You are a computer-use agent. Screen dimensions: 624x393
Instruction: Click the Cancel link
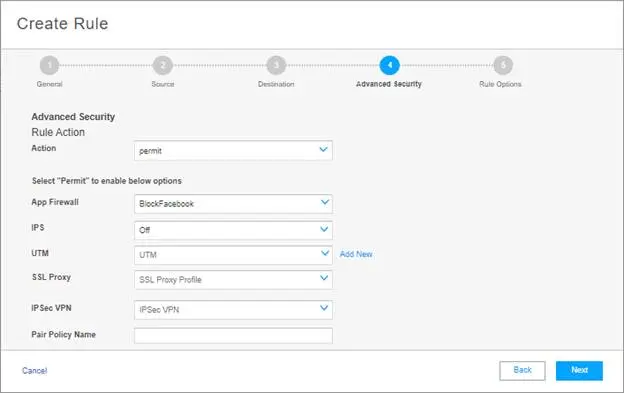coord(35,371)
